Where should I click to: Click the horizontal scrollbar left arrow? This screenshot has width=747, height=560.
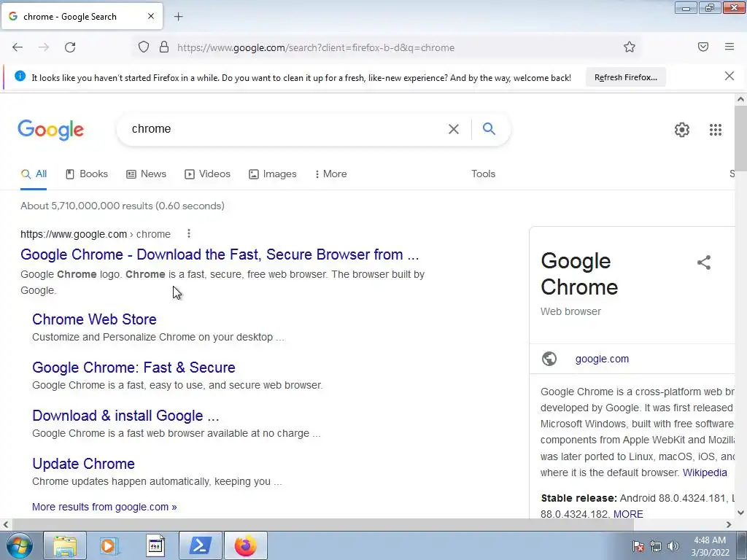(x=6, y=524)
